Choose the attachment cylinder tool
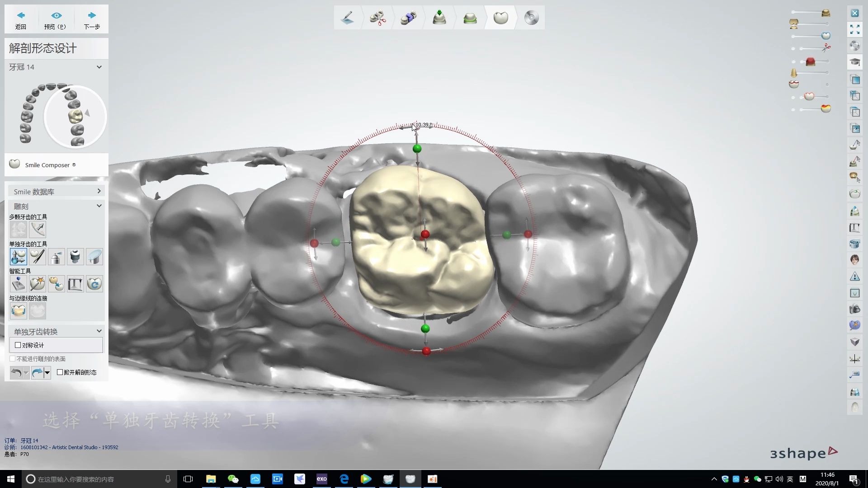 [x=75, y=257]
